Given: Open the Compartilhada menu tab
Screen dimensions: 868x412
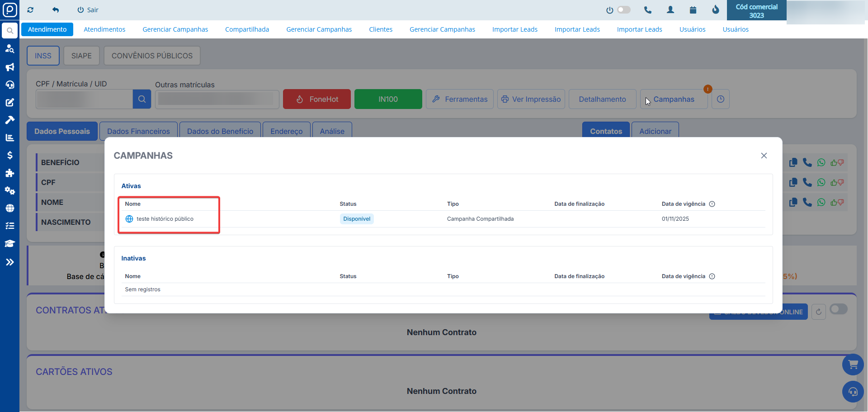Looking at the screenshot, I should [x=247, y=29].
